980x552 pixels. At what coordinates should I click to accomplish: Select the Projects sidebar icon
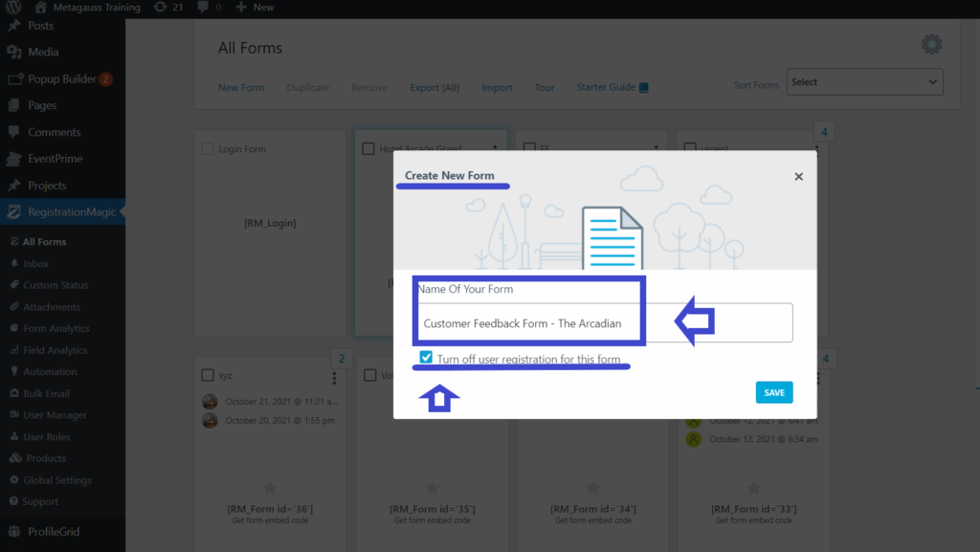pos(13,185)
